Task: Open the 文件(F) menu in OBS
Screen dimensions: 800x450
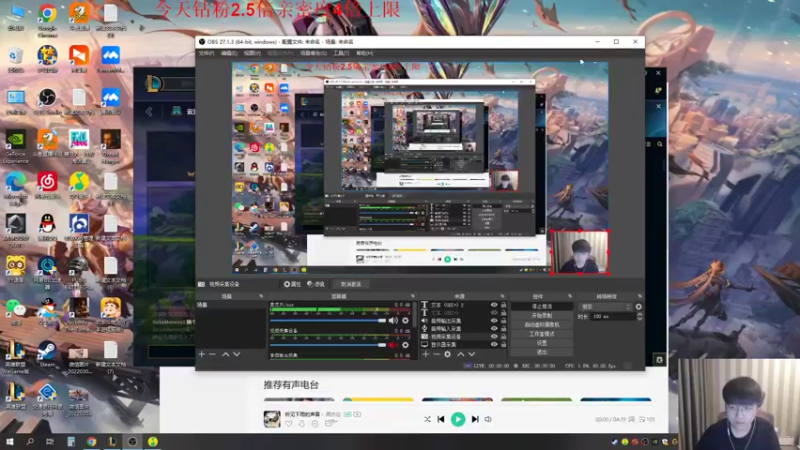Action: click(x=206, y=53)
